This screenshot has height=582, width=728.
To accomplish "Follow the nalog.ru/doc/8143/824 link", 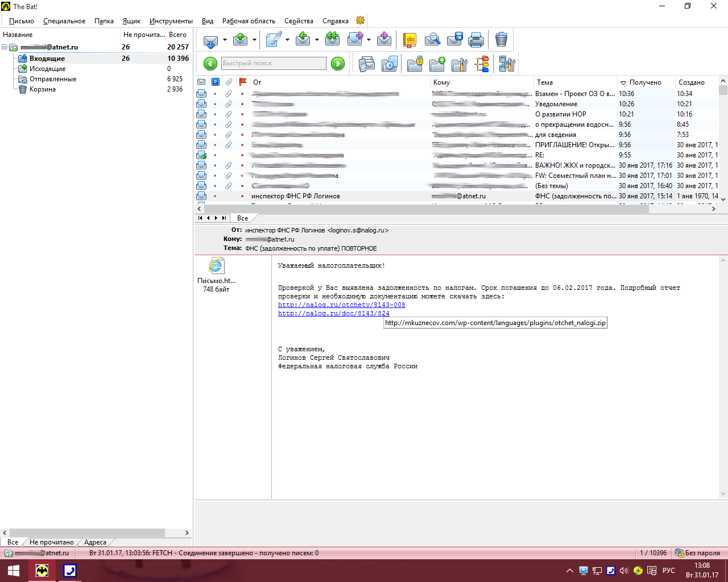I will click(x=334, y=313).
